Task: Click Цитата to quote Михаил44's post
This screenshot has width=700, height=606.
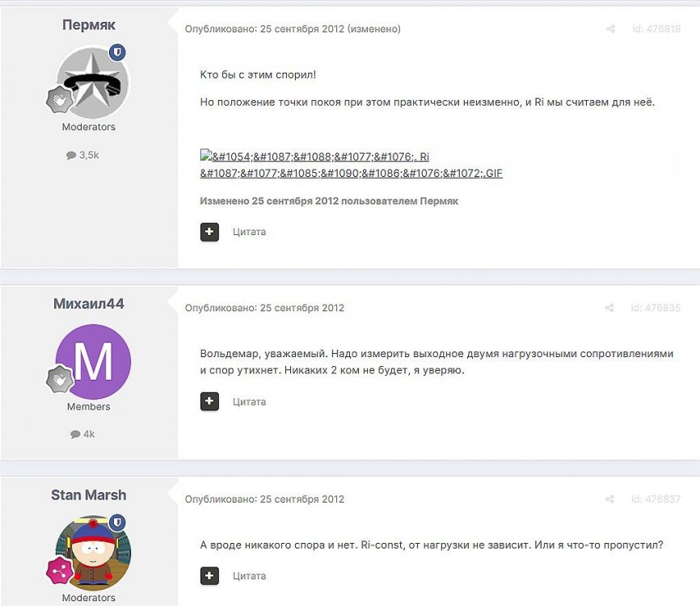Action: pyautogui.click(x=249, y=402)
